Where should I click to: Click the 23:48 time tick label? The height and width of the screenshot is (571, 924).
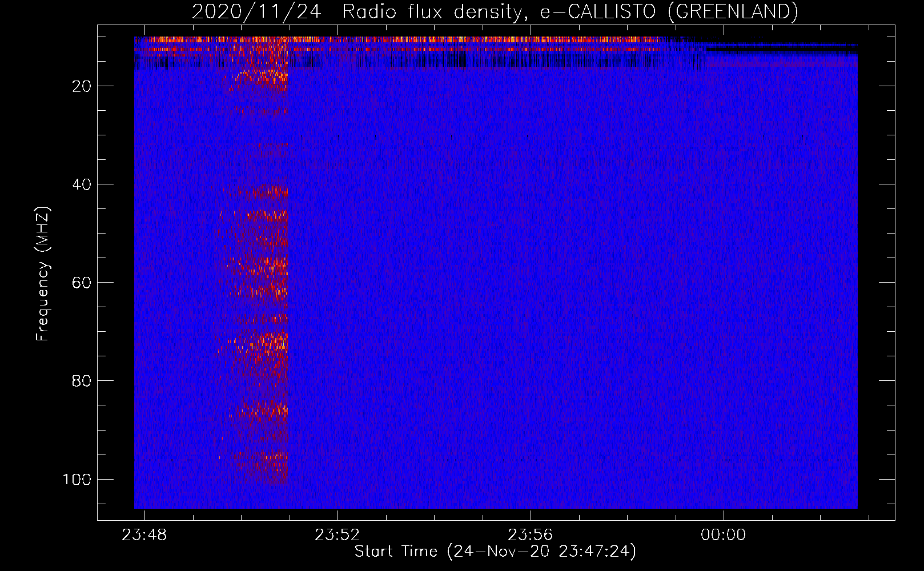coord(144,535)
